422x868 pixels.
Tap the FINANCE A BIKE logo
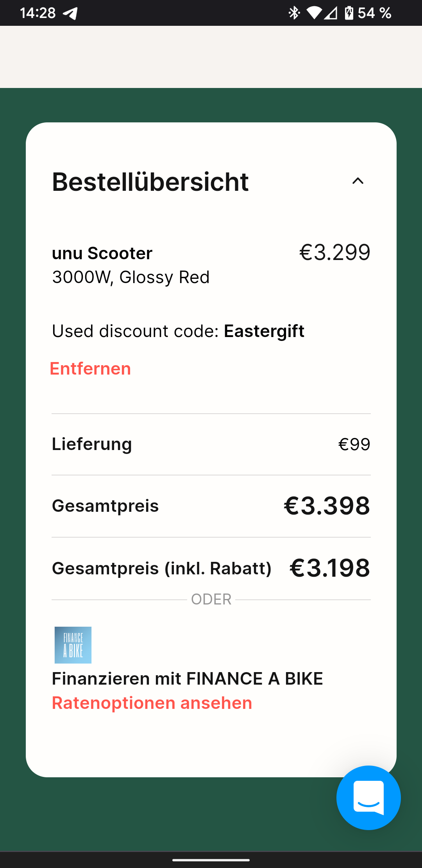click(73, 645)
